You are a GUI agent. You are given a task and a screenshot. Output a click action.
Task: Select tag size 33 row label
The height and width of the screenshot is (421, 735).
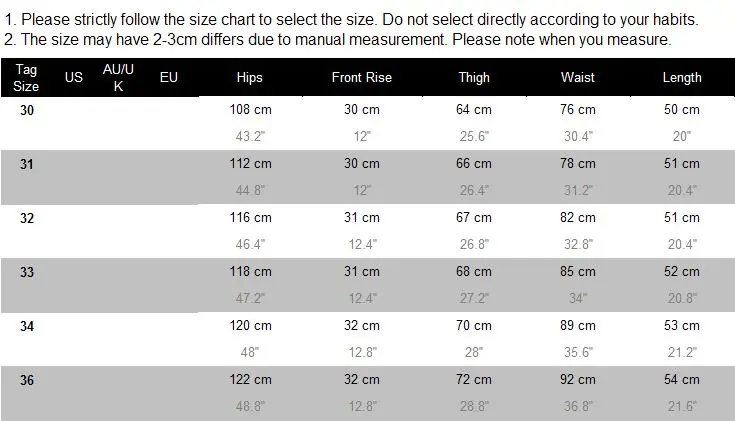pyautogui.click(x=27, y=271)
